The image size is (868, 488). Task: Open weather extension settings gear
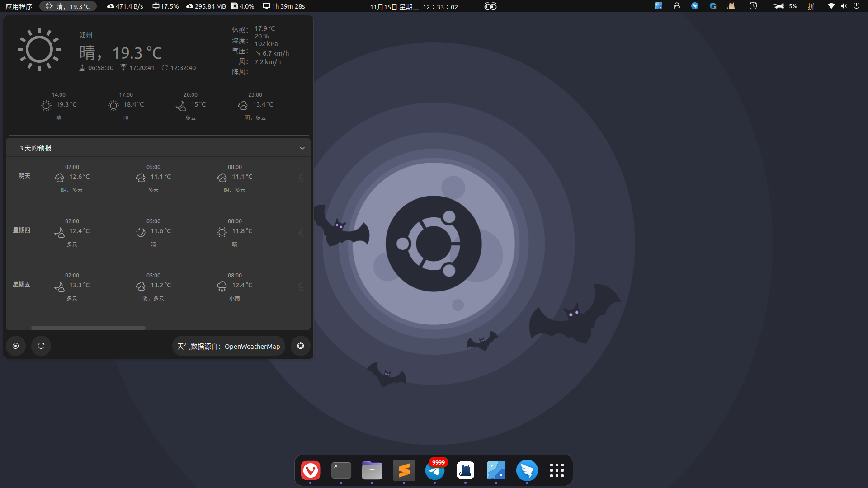point(301,346)
